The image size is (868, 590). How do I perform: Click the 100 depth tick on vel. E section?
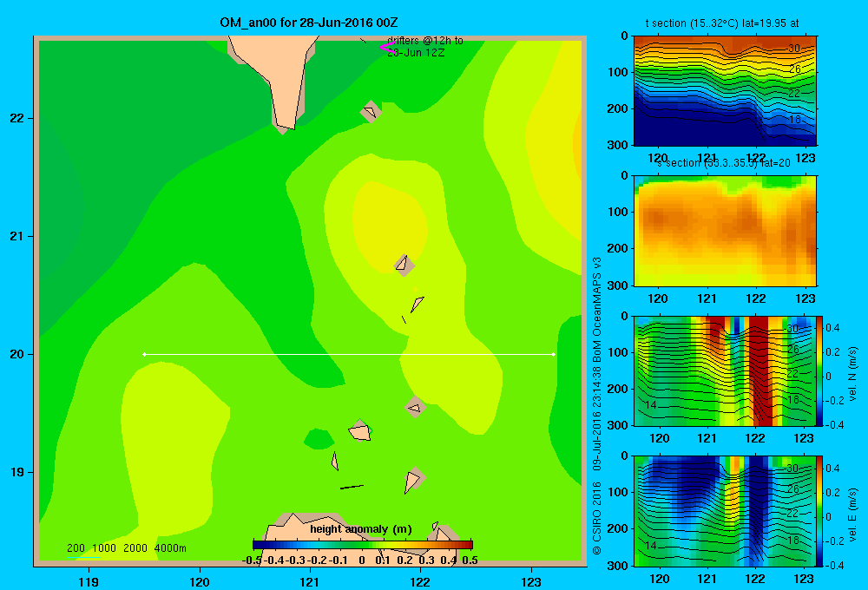tap(618, 492)
